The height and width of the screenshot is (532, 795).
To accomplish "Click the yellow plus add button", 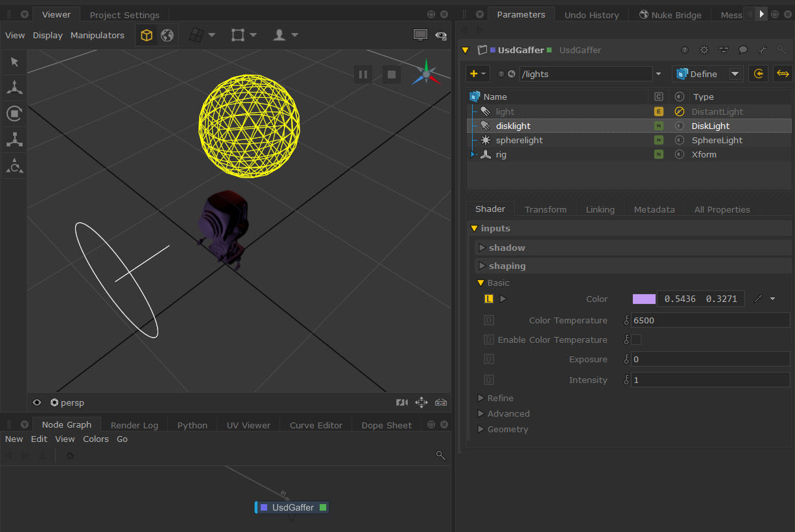I will click(475, 74).
